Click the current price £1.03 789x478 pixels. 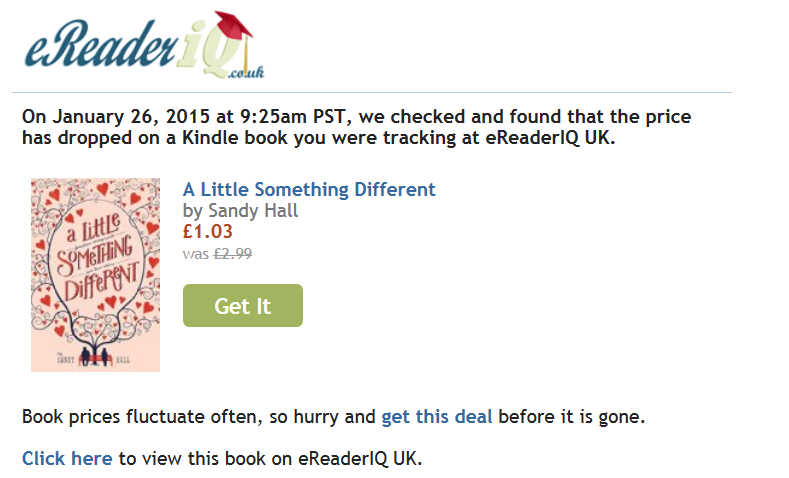[x=207, y=232]
